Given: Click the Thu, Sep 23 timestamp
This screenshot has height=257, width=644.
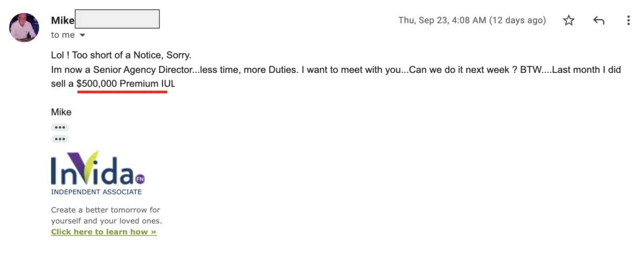Looking at the screenshot, I should [x=472, y=20].
